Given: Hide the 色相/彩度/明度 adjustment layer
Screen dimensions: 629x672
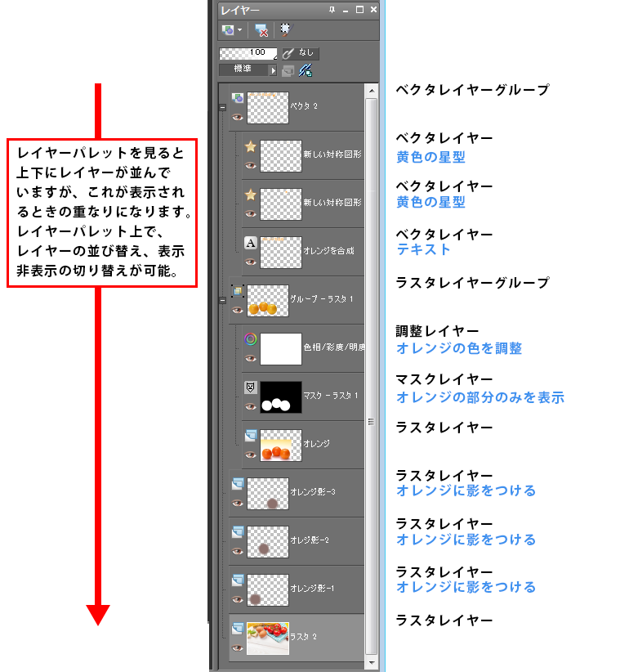Looking at the screenshot, I should [x=251, y=358].
